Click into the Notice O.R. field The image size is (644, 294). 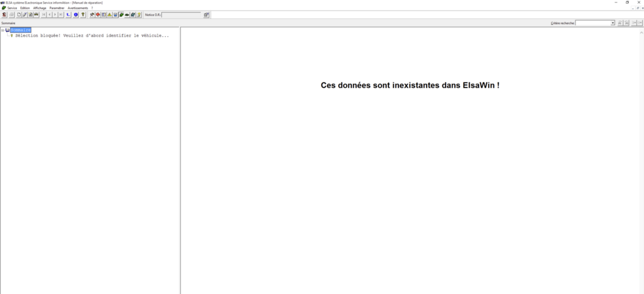(x=181, y=15)
